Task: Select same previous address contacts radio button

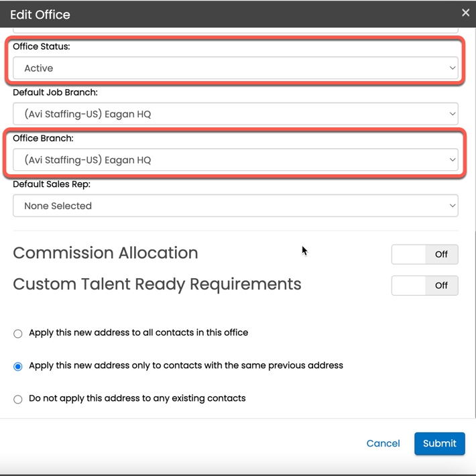Action: click(18, 367)
